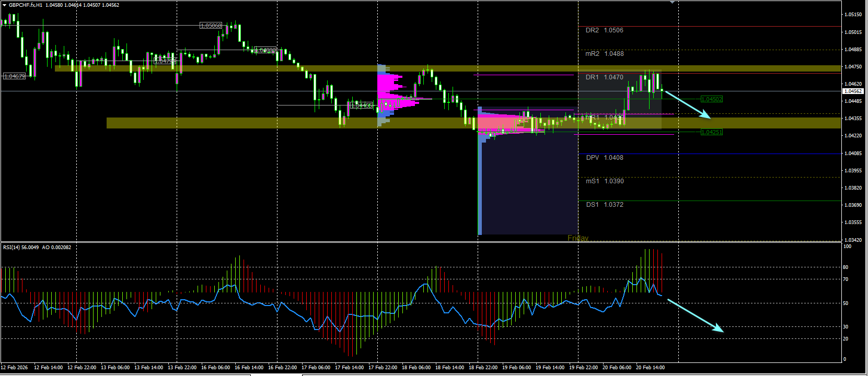Select the mR2 1.0488 pivot label
This screenshot has height=376, width=868.
tap(604, 54)
